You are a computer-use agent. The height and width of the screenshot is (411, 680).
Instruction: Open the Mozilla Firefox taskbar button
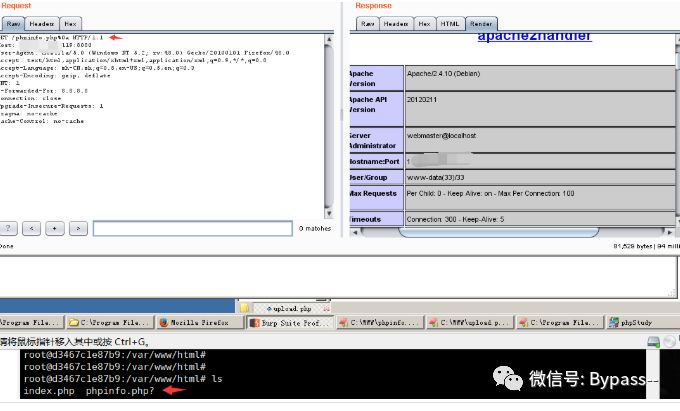200,323
